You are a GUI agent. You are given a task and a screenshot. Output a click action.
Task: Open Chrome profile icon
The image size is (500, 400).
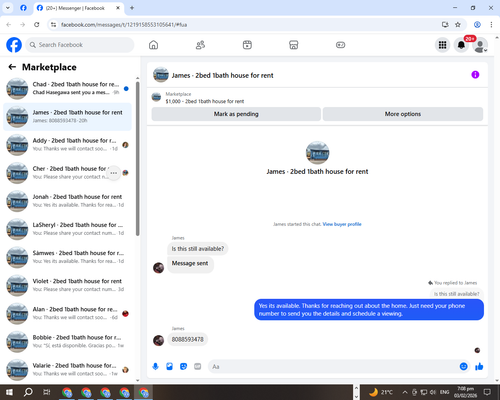coord(477,25)
